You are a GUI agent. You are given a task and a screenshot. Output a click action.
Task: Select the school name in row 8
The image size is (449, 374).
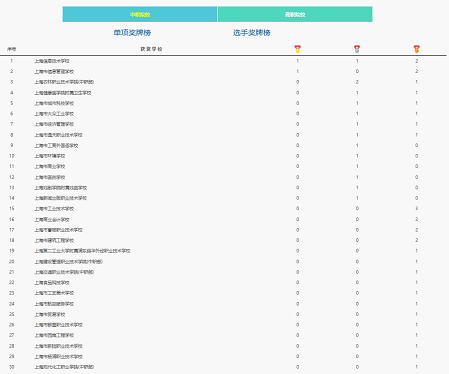[x=58, y=135]
